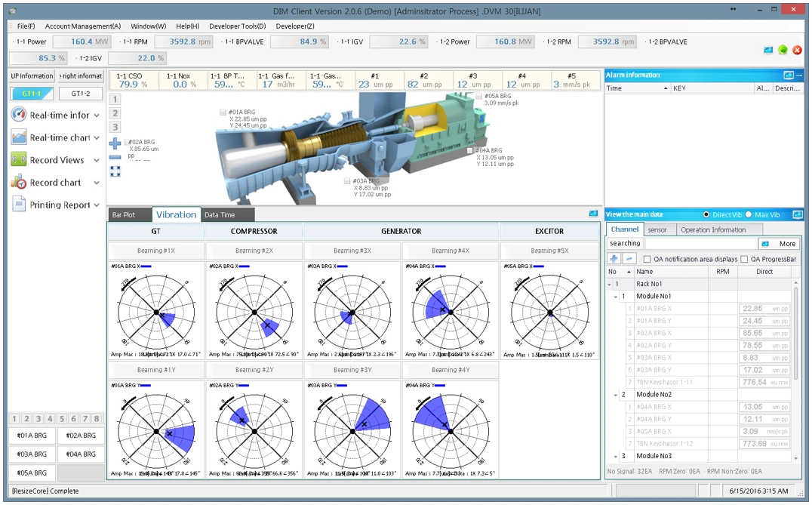Screen dimensions: 812x505
Task: Click the window icon in Alarm information header
Action: (788, 75)
